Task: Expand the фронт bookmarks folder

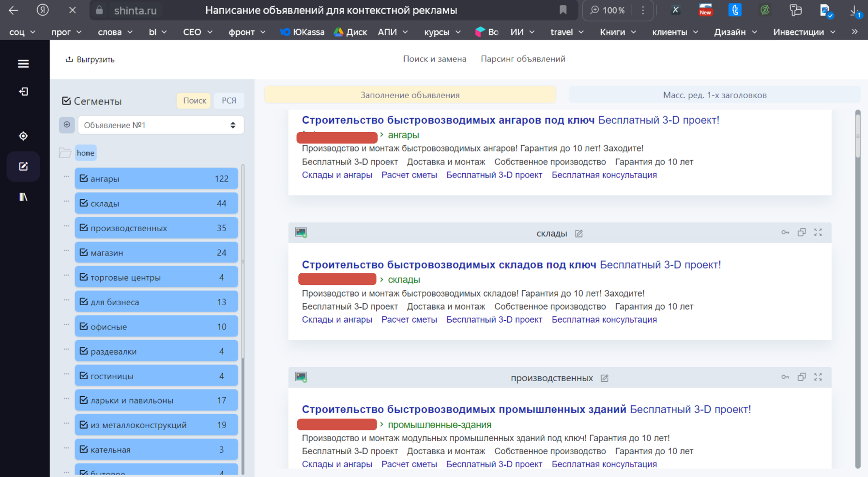Action: pos(247,32)
